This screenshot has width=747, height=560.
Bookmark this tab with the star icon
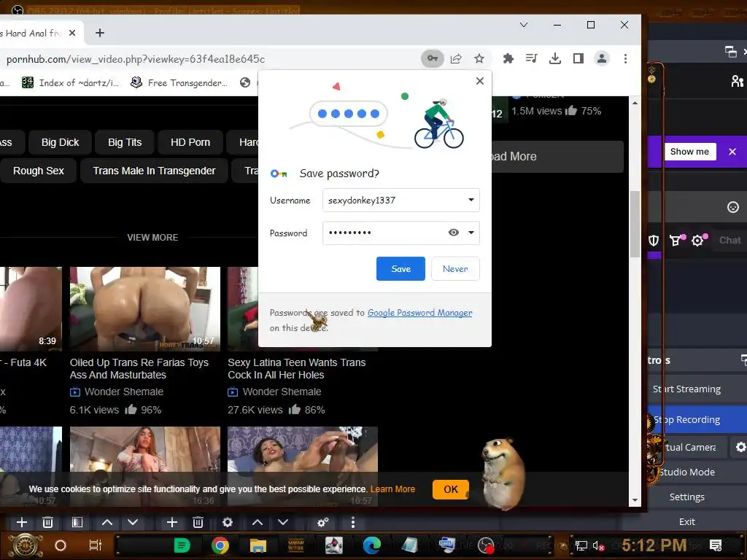point(479,58)
